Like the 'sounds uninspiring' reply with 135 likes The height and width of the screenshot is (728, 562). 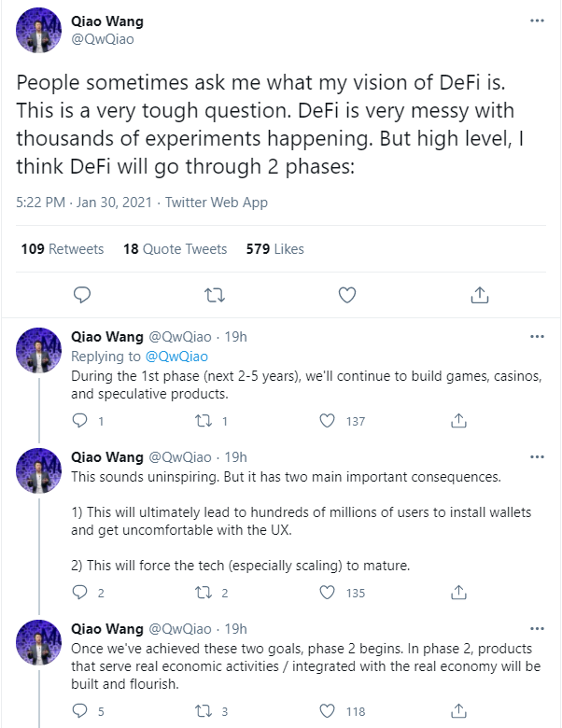[327, 593]
